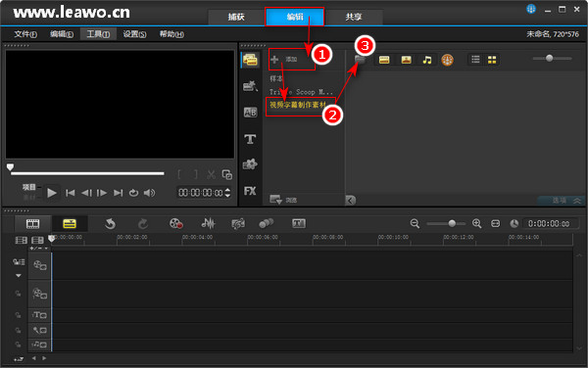The image size is (588, 368).
Task: Jump to the end of preview
Action: [119, 193]
